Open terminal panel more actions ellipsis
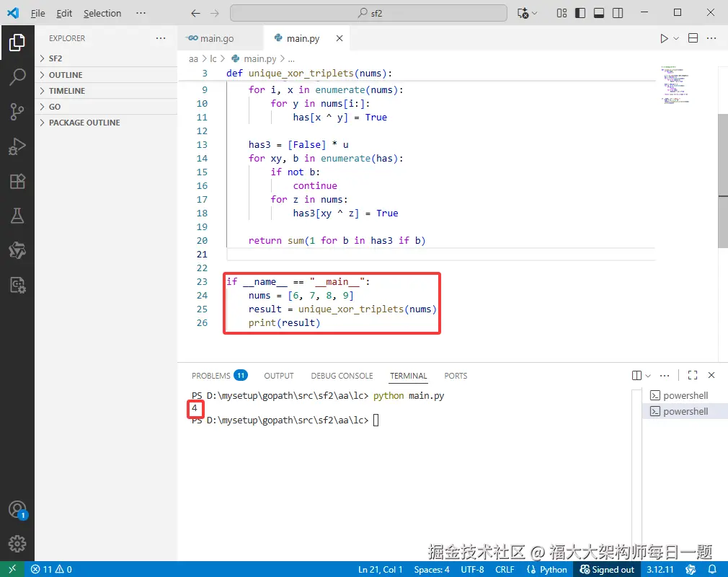Viewport: 728px width, 577px height. tap(665, 375)
